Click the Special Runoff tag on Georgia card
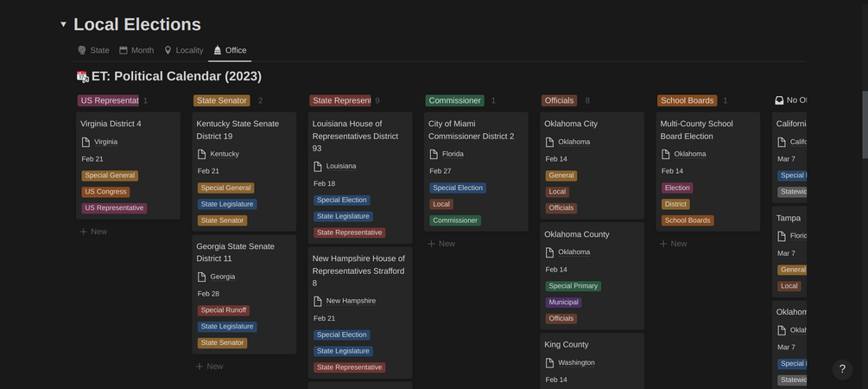Viewport: 868px width, 389px height. coord(224,310)
